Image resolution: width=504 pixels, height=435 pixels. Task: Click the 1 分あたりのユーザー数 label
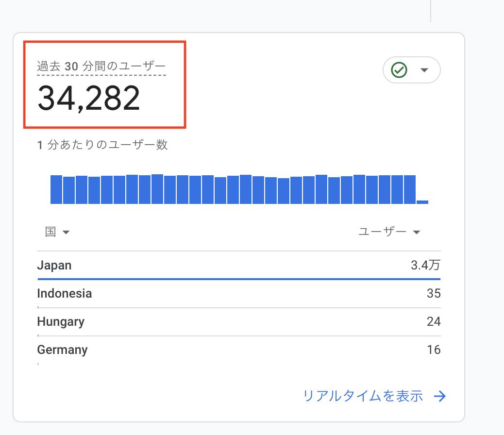(x=101, y=145)
